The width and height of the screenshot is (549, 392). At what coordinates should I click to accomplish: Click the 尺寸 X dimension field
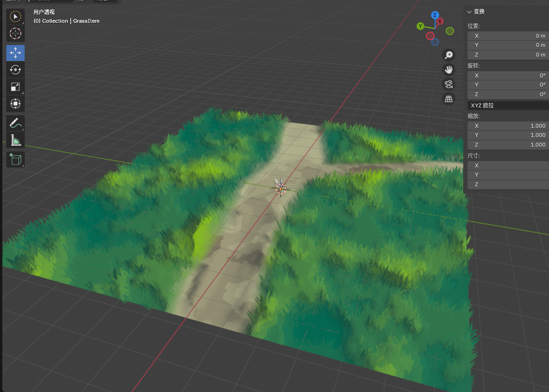tap(508, 166)
